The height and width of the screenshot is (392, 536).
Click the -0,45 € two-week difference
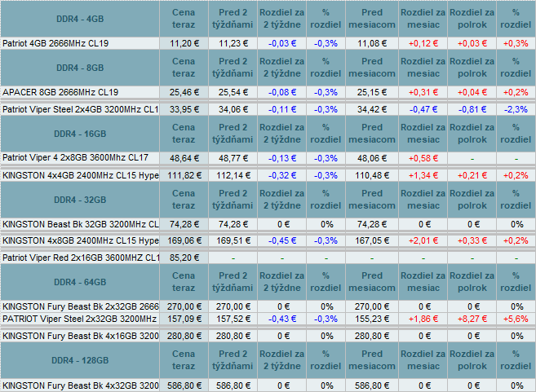pos(282,240)
